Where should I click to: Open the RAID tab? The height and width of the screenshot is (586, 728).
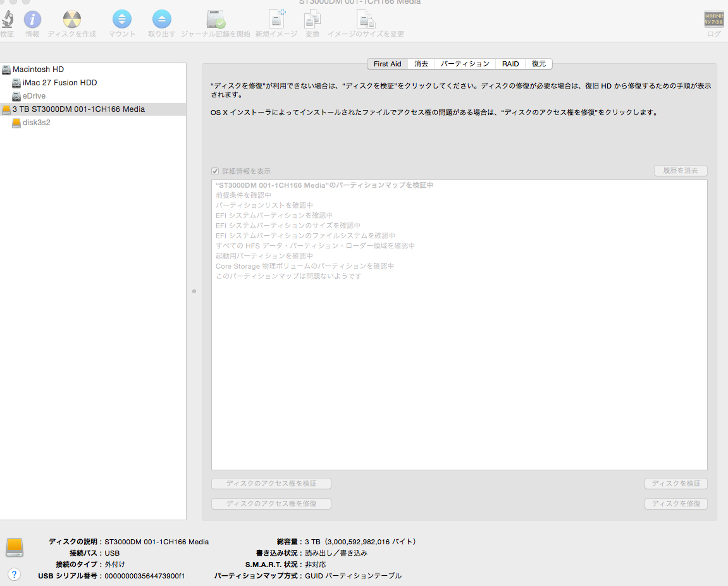(510, 64)
